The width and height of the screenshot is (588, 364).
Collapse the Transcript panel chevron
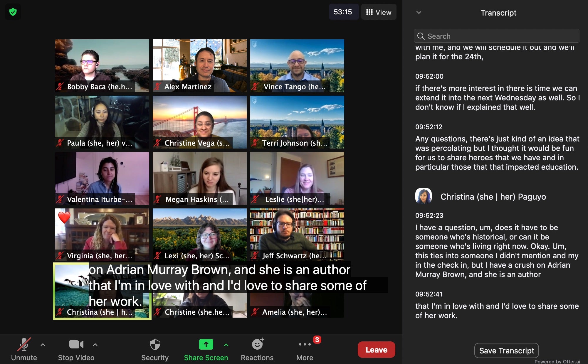(x=419, y=13)
